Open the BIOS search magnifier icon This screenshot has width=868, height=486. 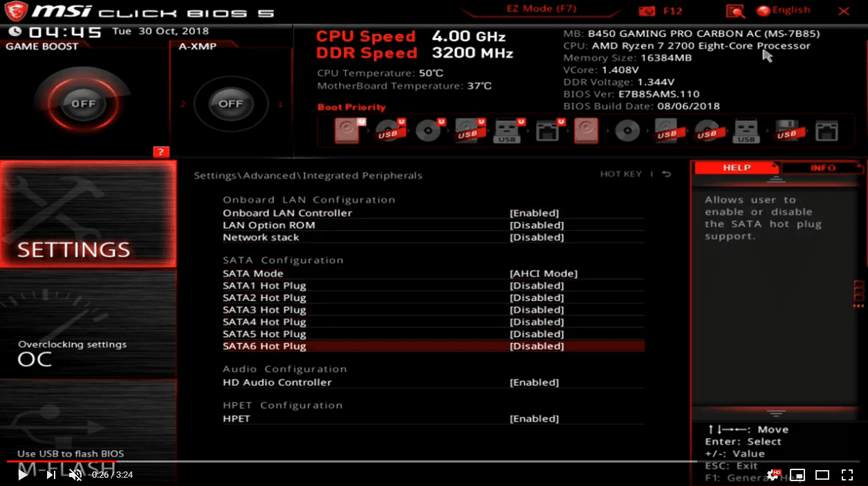[x=735, y=11]
